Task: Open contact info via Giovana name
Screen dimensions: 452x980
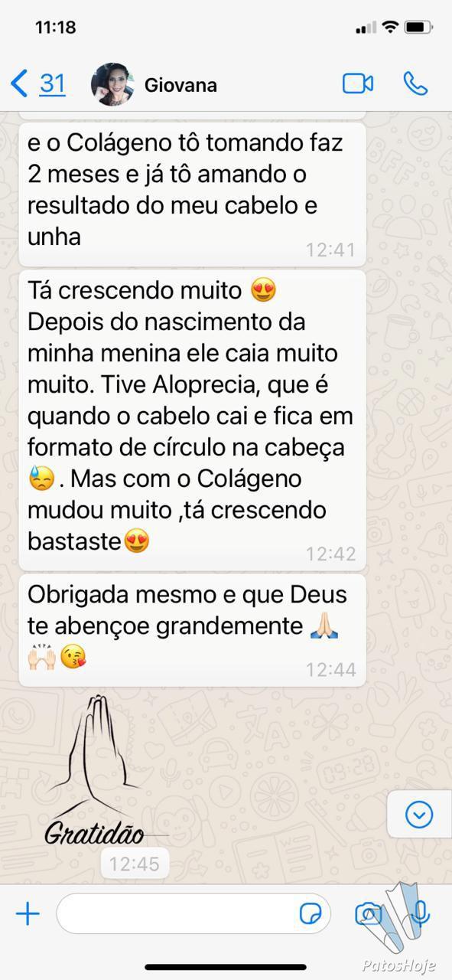Action: (180, 85)
